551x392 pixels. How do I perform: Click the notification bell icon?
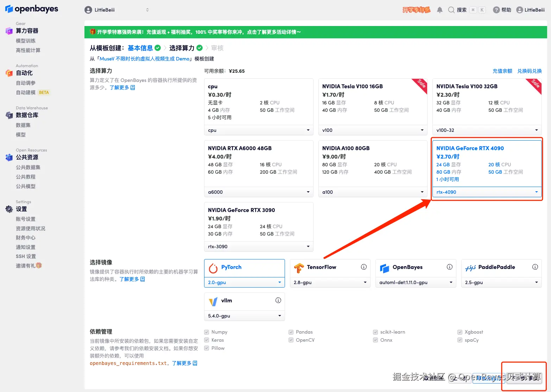pos(439,9)
